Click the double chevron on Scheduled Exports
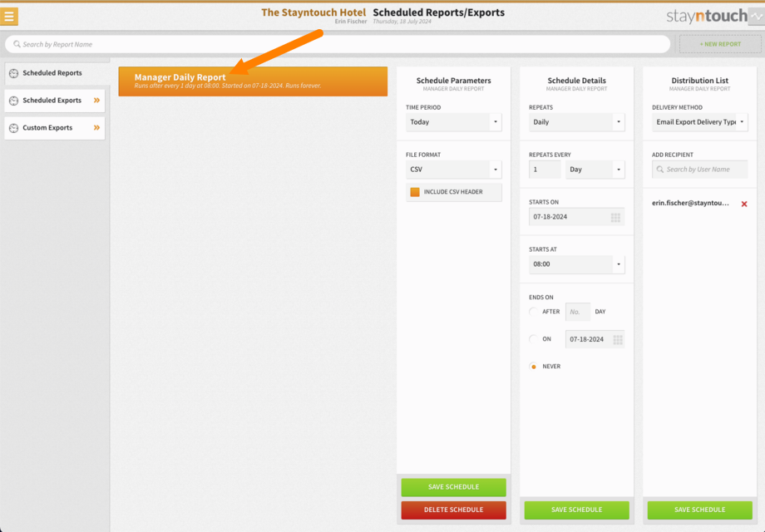Image resolution: width=765 pixels, height=532 pixels. pos(96,101)
